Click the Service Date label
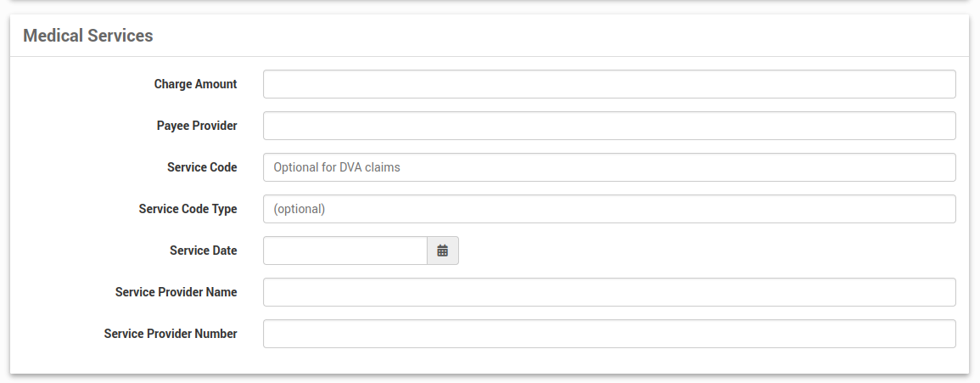The image size is (980, 383). [203, 251]
